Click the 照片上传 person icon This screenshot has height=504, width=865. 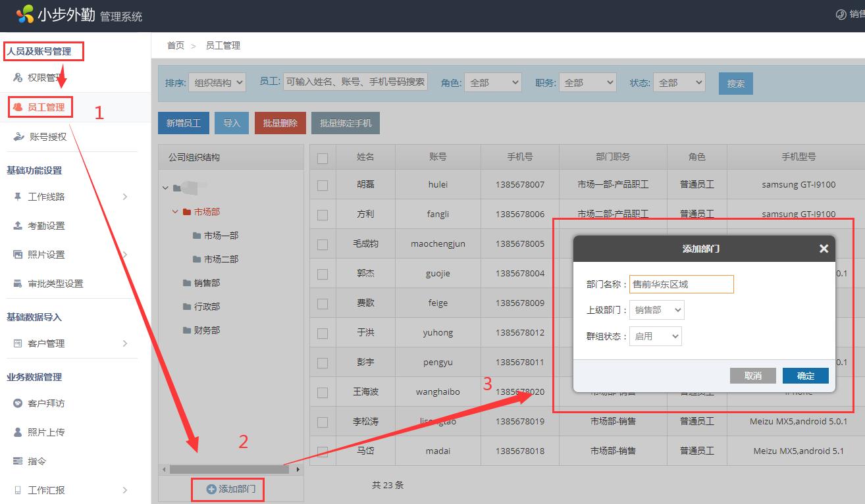click(x=18, y=432)
